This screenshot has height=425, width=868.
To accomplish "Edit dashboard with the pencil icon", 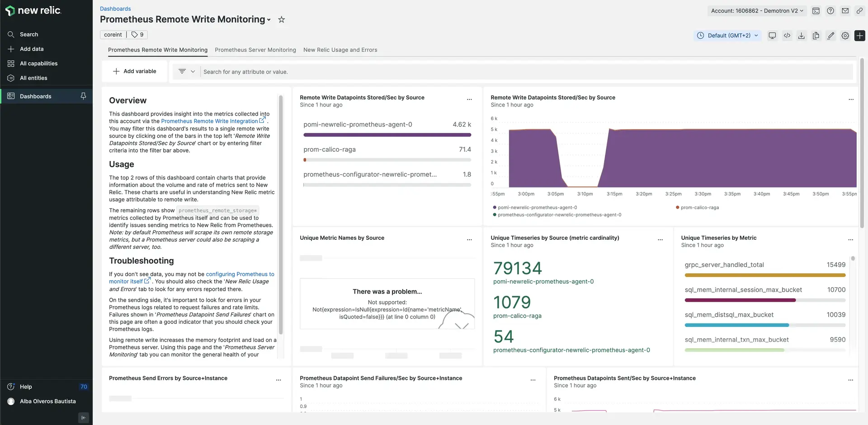I will tap(830, 36).
